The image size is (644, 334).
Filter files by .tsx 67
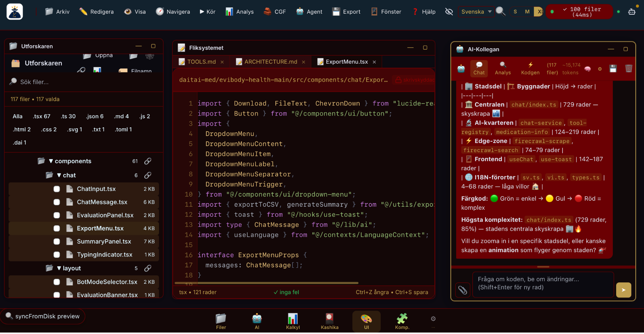pyautogui.click(x=42, y=117)
